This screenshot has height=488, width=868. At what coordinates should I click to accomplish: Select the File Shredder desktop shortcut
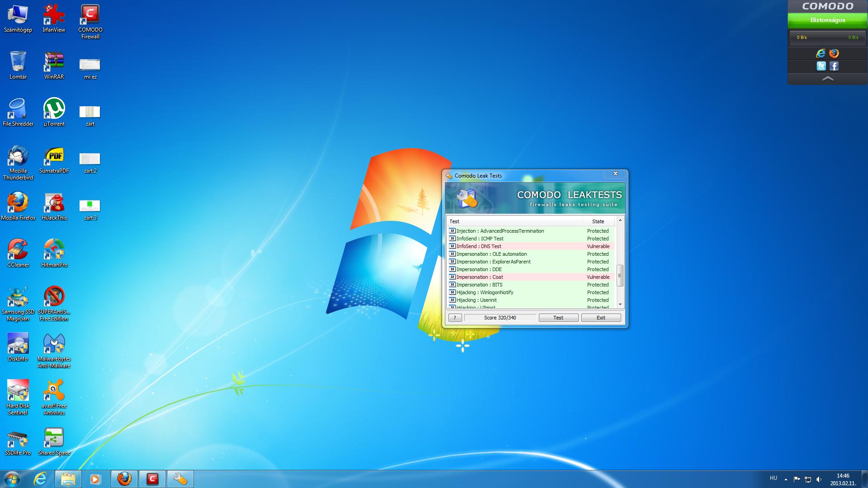coord(18,113)
